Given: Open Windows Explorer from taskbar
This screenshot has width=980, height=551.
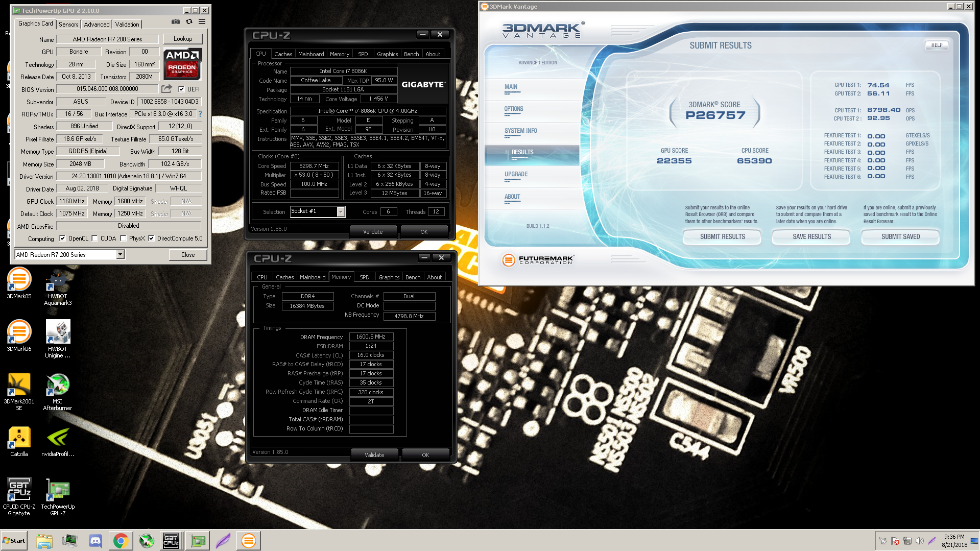Looking at the screenshot, I should pos(44,541).
